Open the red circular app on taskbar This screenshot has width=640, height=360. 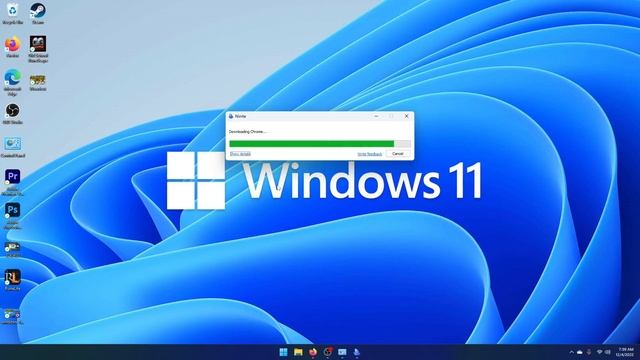327,352
